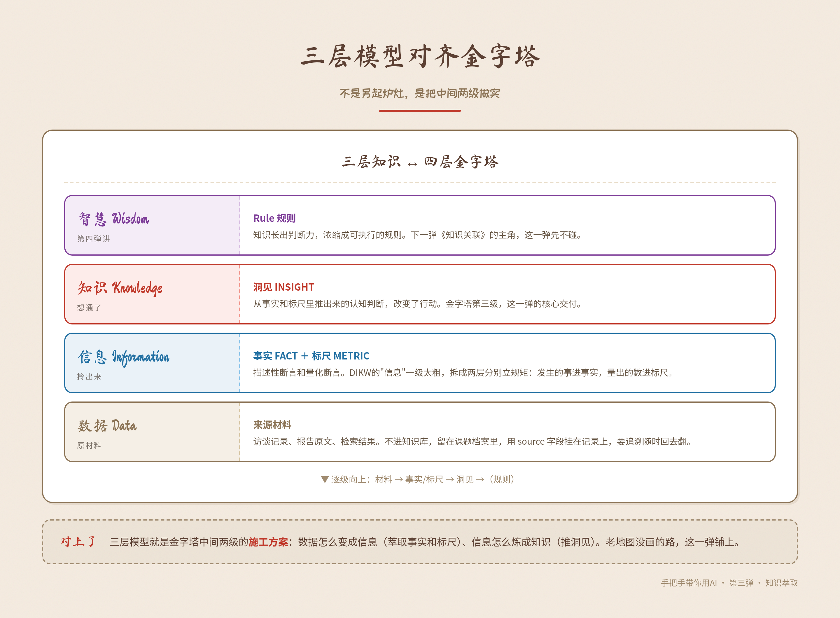Click the 知识 Knowledge label
Screen dimensions: 840x618
pos(120,288)
